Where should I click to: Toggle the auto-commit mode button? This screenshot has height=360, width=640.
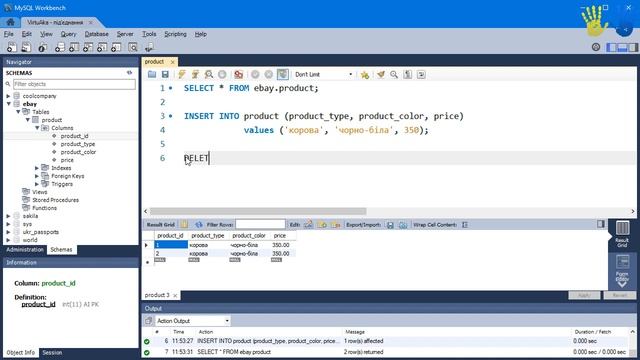282,74
